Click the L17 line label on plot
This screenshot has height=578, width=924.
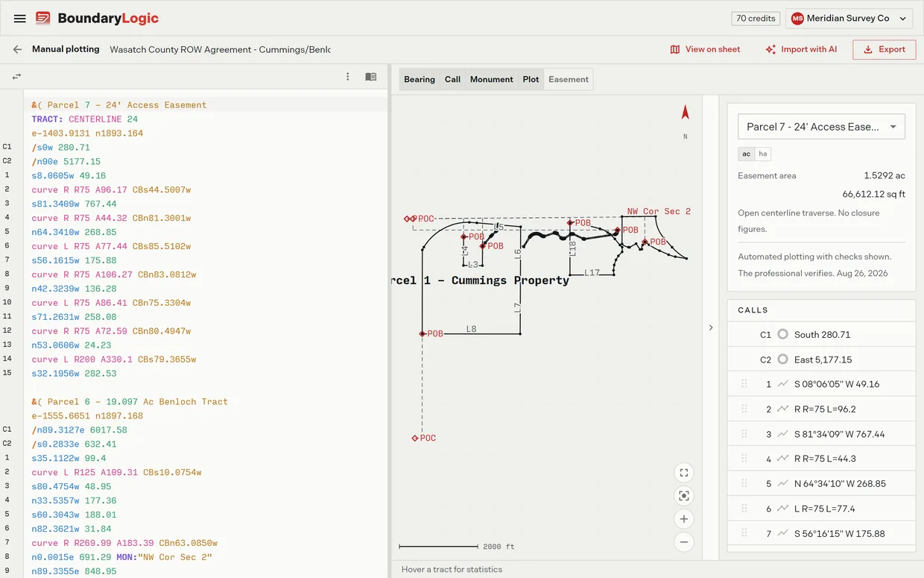click(x=592, y=272)
